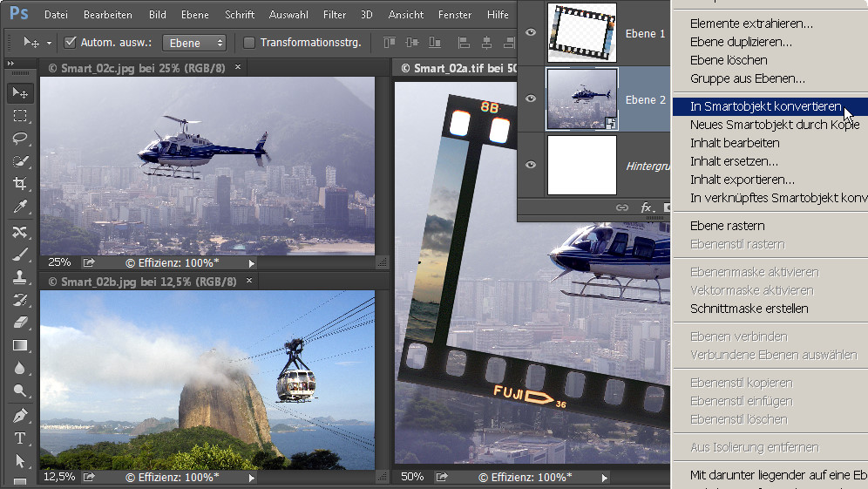Open the Ebene menu
868x489 pixels.
[x=195, y=15]
